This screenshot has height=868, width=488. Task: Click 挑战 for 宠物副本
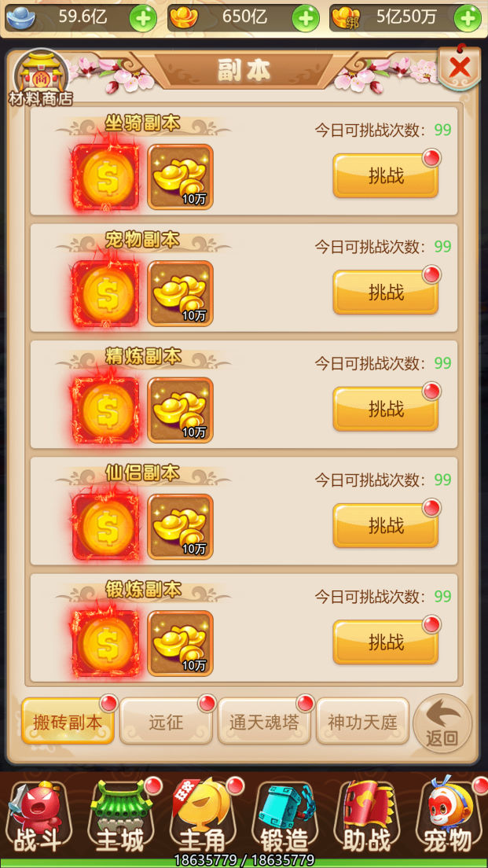386,292
